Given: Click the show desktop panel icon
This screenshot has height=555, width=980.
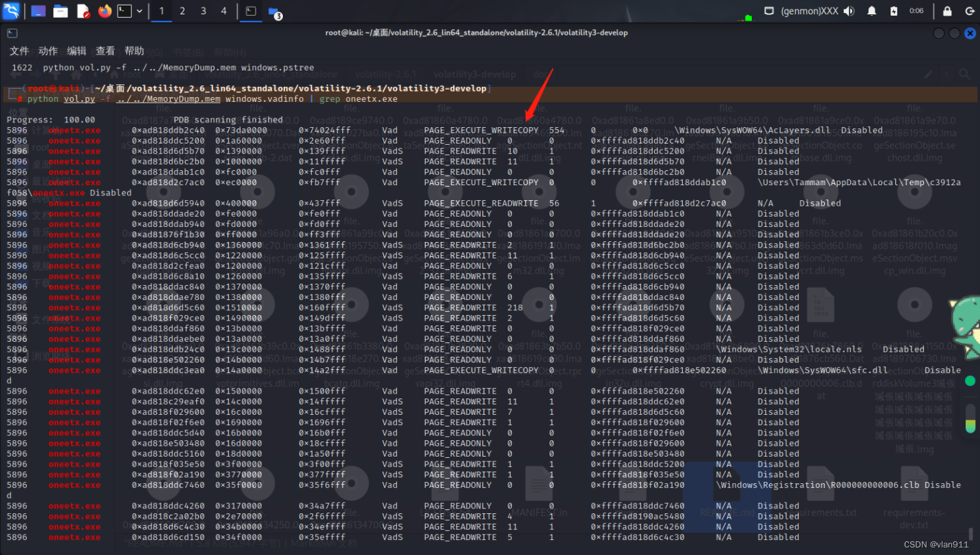Looking at the screenshot, I should click(38, 11).
